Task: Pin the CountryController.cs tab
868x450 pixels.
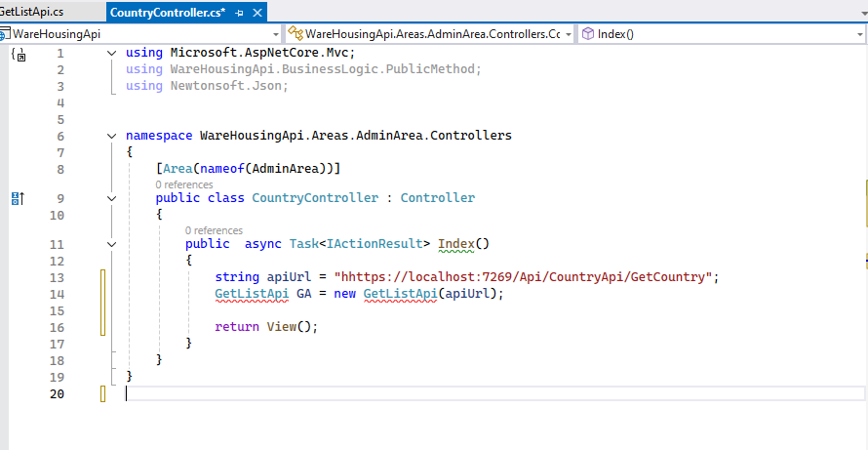Action: point(239,13)
